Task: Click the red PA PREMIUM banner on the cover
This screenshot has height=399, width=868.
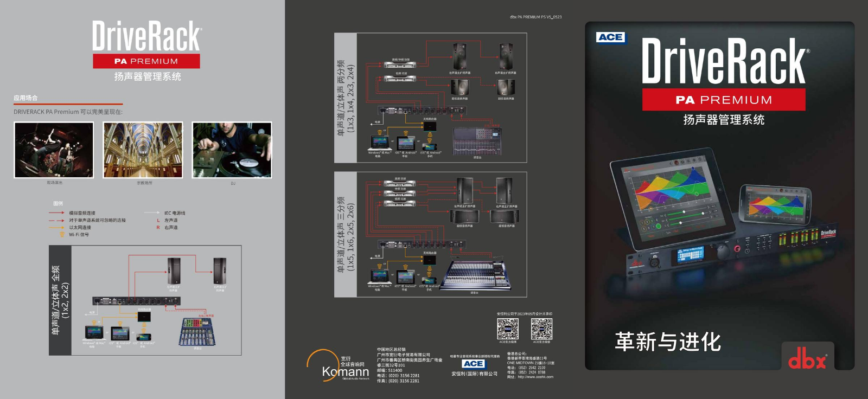Action: click(723, 100)
